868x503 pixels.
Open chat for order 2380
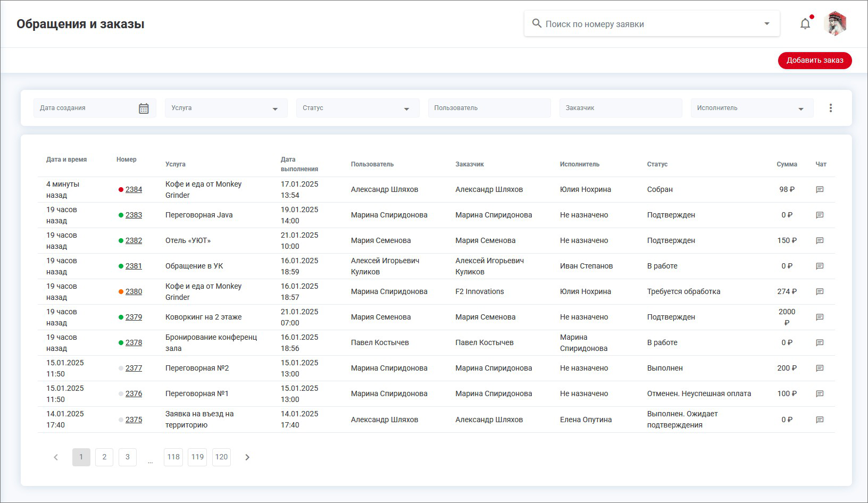820,292
